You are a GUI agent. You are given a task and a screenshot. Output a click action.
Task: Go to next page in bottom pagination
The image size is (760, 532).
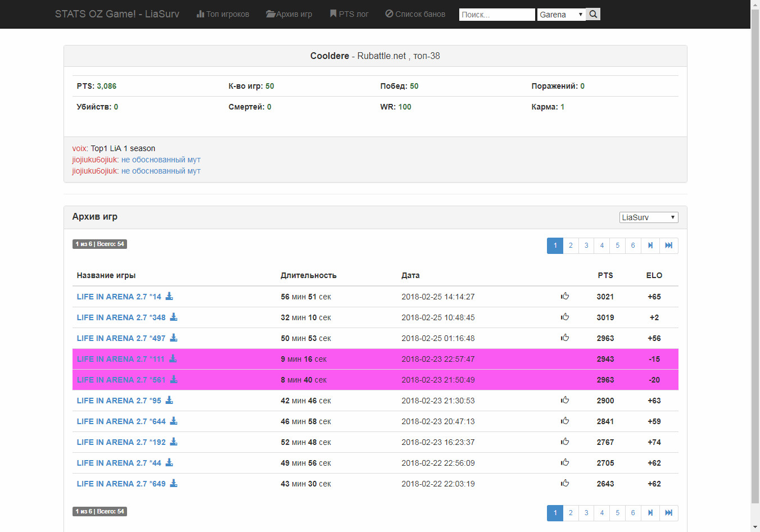point(650,513)
